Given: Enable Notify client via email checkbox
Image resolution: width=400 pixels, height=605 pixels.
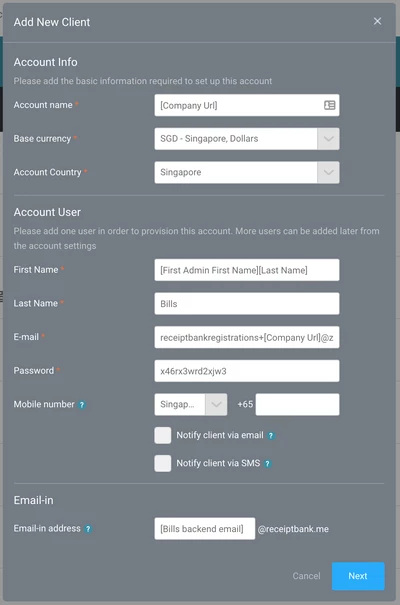Looking at the screenshot, I should pos(163,435).
